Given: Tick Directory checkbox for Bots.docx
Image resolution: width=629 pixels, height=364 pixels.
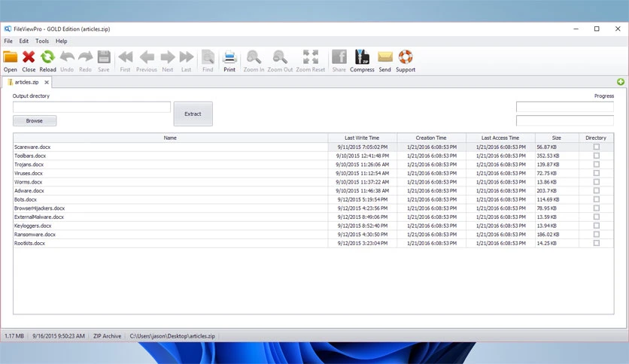Looking at the screenshot, I should [x=597, y=199].
